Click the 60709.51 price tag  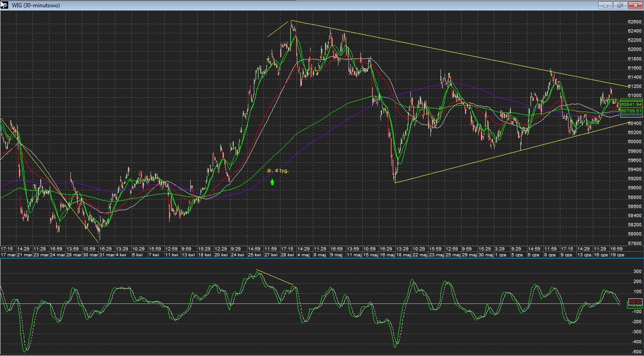(x=632, y=111)
